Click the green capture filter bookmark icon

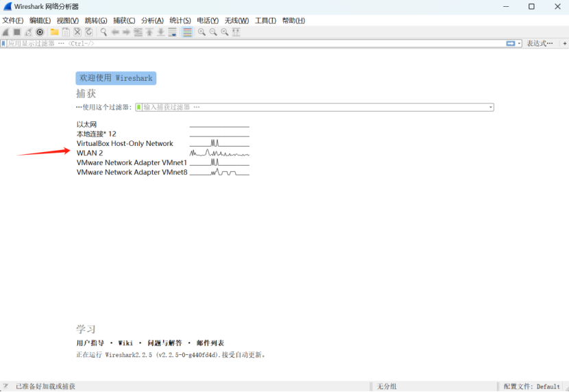coord(138,108)
